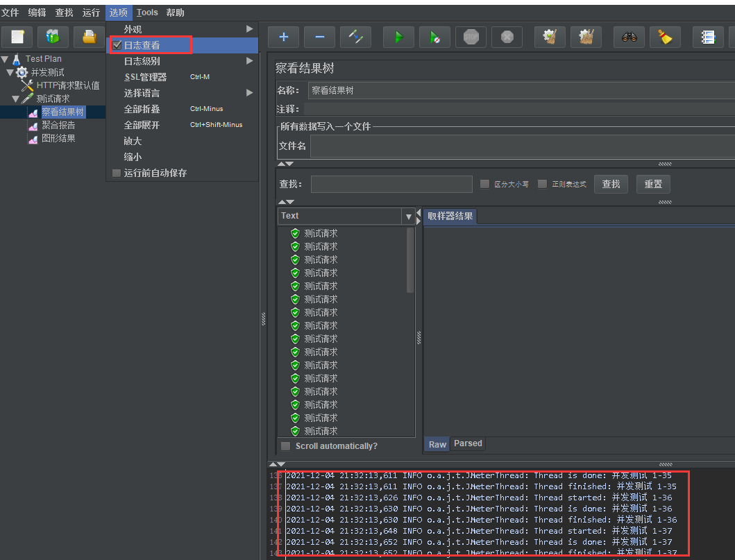Click the Stop test icon
This screenshot has width=735, height=560.
(471, 37)
